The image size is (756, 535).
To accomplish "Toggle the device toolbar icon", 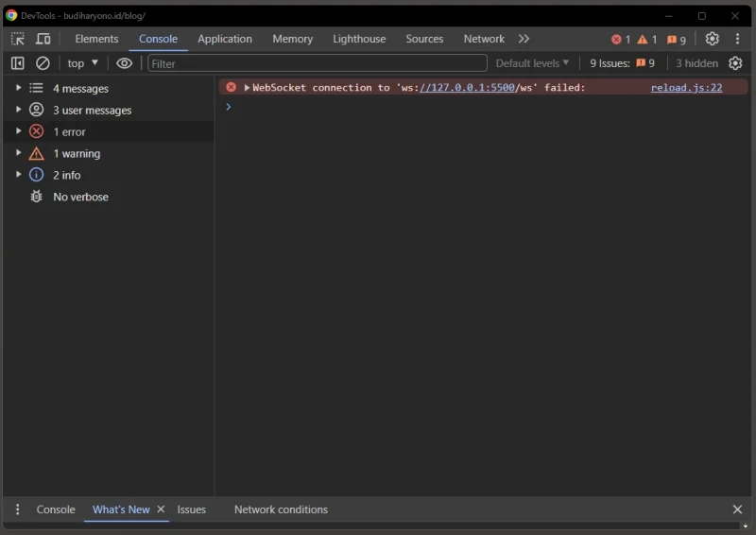I will click(x=43, y=39).
